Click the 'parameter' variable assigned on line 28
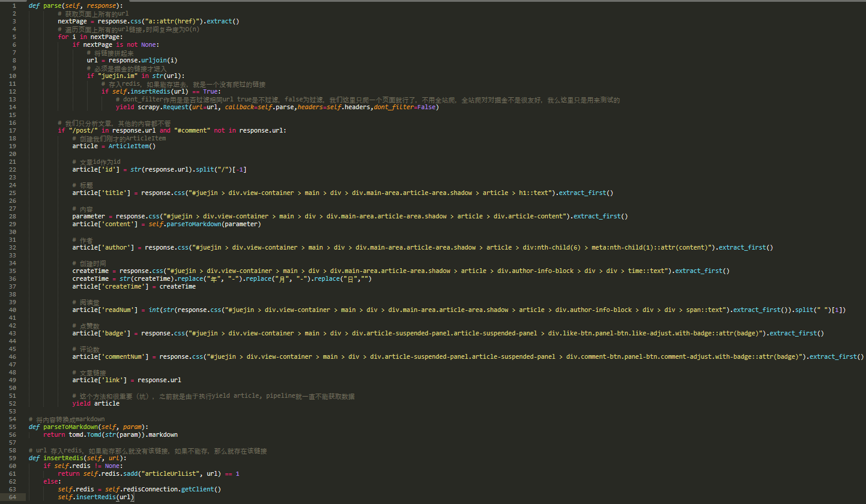 point(89,216)
